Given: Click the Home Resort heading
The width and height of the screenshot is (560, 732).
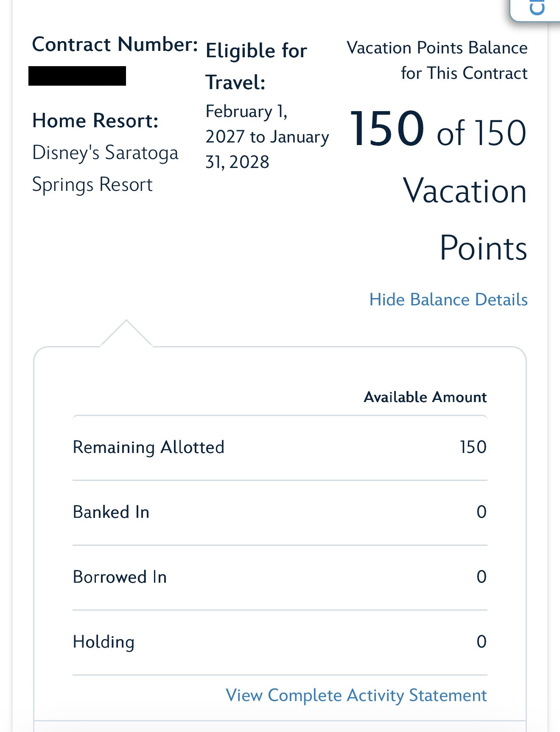Looking at the screenshot, I should coord(95,121).
